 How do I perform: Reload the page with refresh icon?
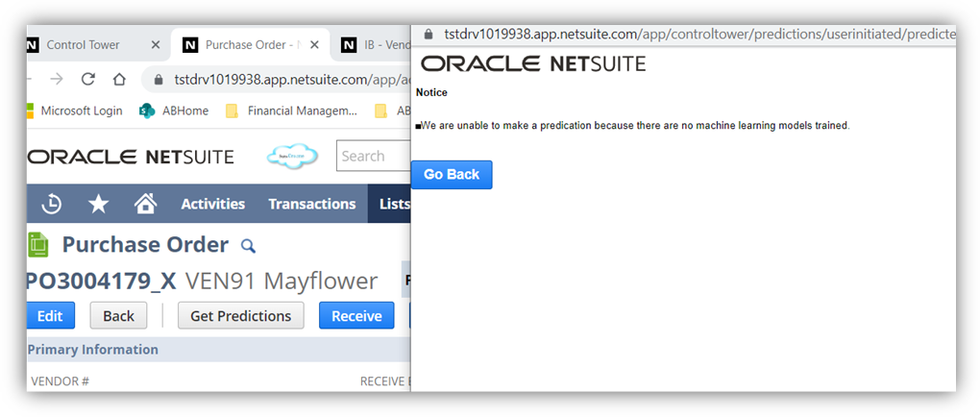[x=88, y=79]
